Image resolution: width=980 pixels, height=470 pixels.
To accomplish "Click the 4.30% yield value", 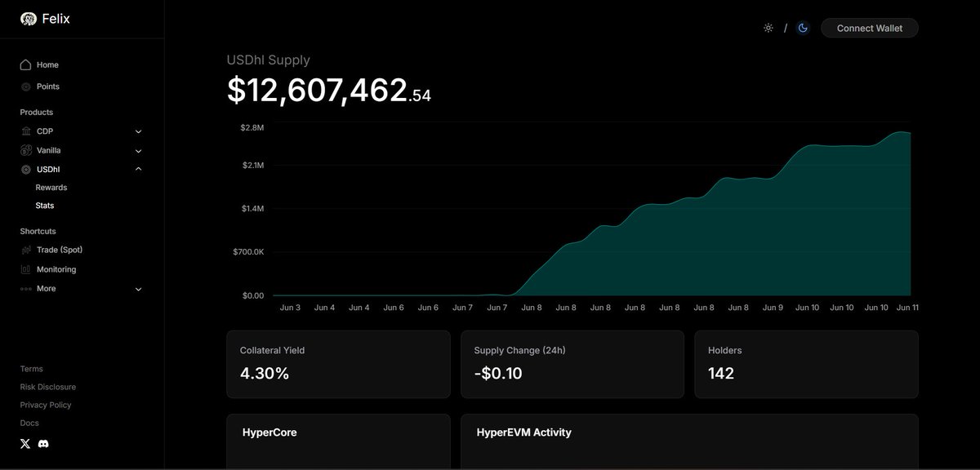I will [x=265, y=374].
